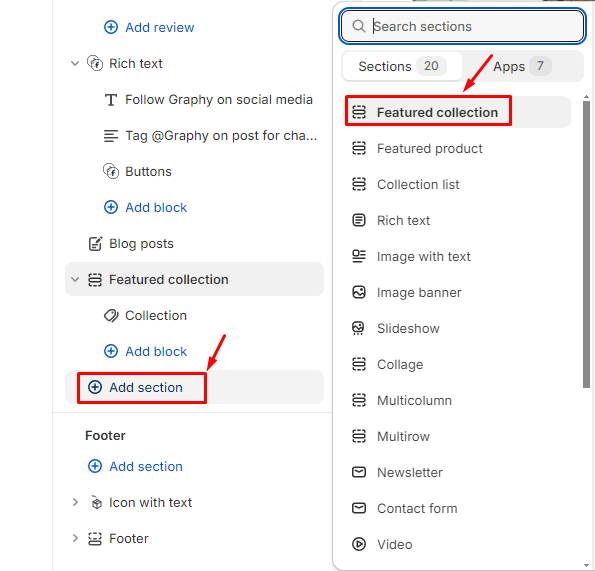The height and width of the screenshot is (571, 595).
Task: Click the Collection tag icon
Action: click(x=111, y=316)
